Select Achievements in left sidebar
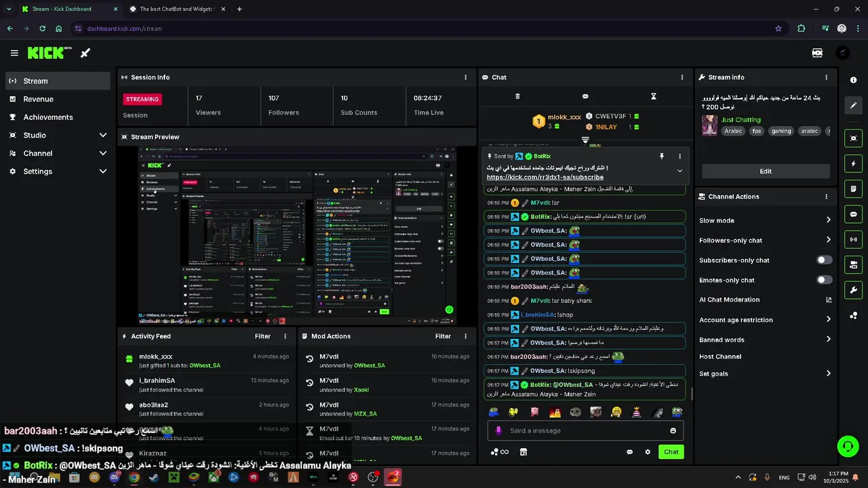The image size is (868, 488). pos(58,117)
